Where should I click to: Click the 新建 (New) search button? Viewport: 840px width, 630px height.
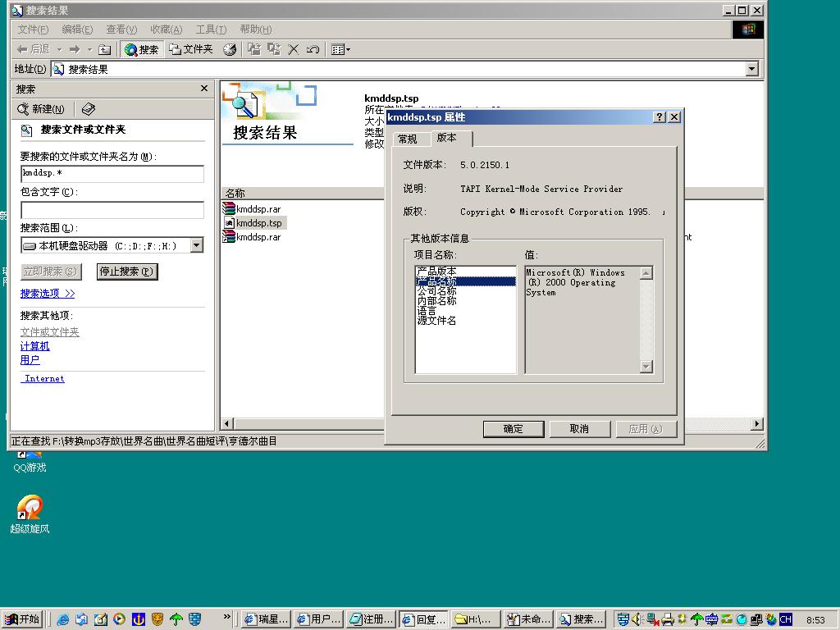[45, 109]
